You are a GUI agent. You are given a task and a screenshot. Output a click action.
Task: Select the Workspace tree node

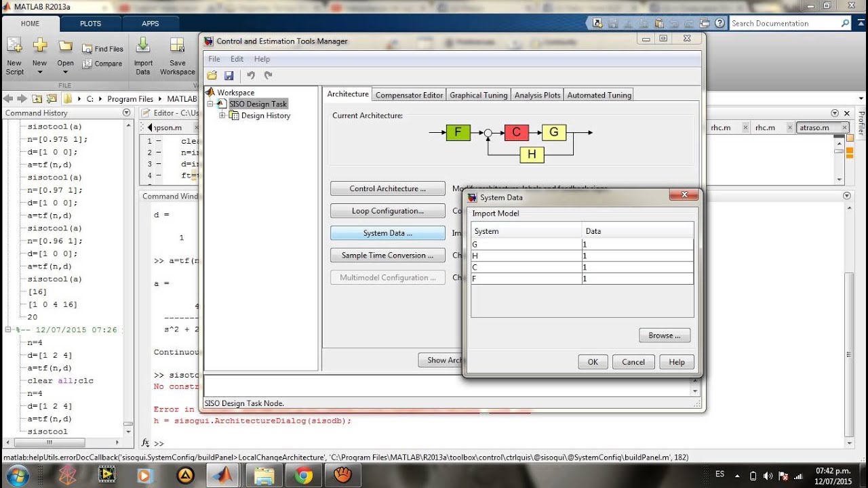(235, 92)
